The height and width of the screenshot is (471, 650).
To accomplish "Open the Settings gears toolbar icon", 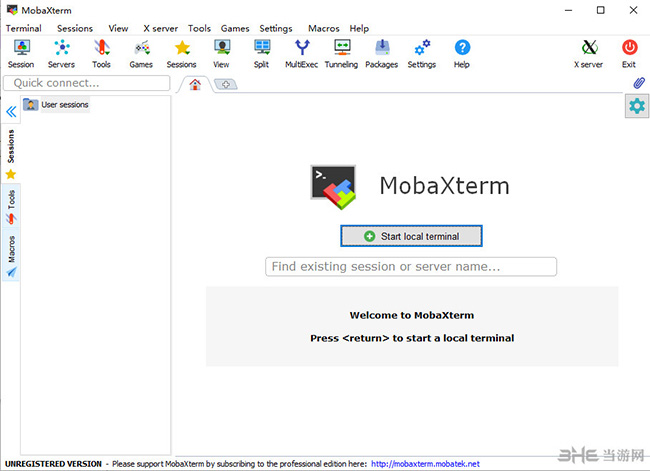I will 422,53.
